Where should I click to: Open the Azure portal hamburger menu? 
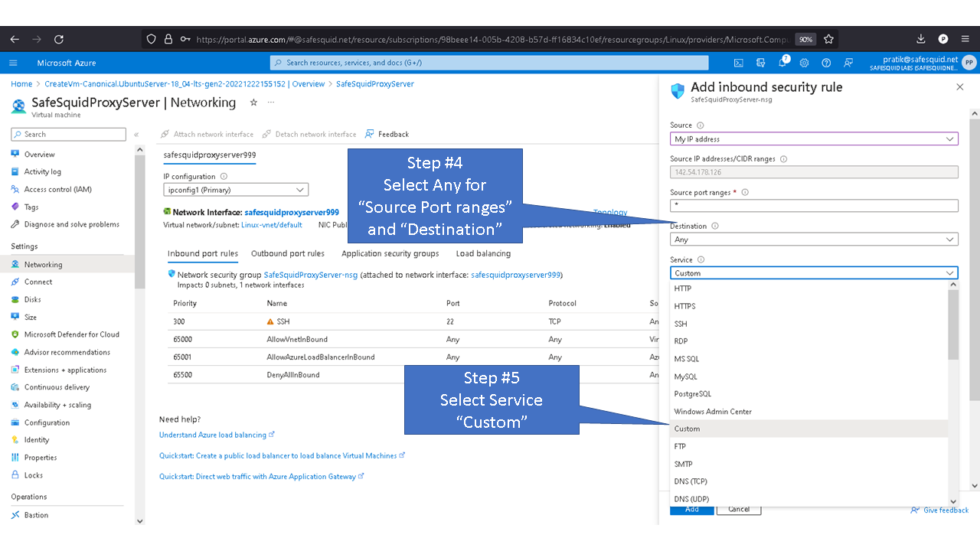coord(13,63)
